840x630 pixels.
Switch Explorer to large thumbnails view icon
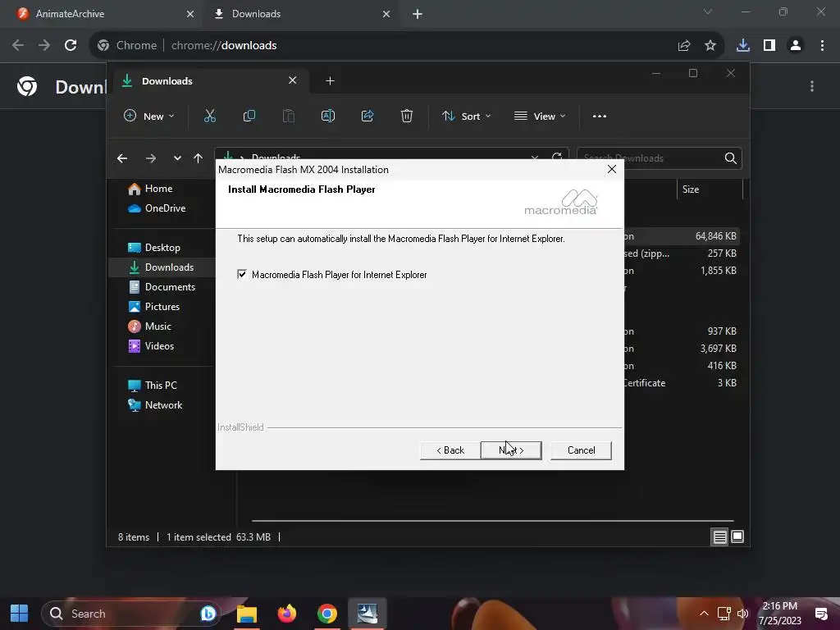tap(737, 536)
